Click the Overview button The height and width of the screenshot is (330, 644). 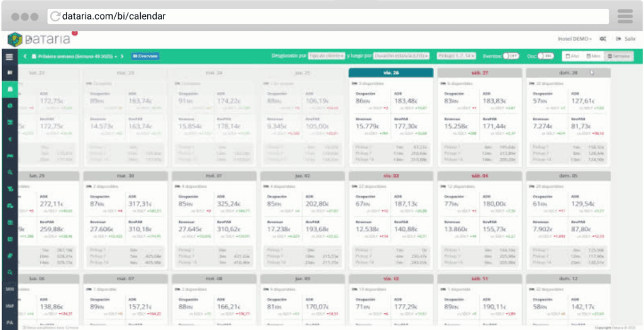[x=145, y=56]
